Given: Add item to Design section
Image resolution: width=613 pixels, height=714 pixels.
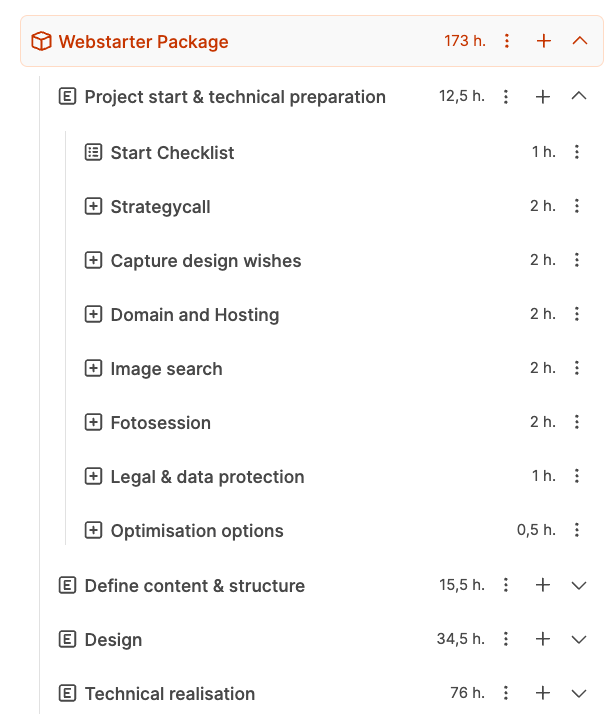Looking at the screenshot, I should 543,639.
